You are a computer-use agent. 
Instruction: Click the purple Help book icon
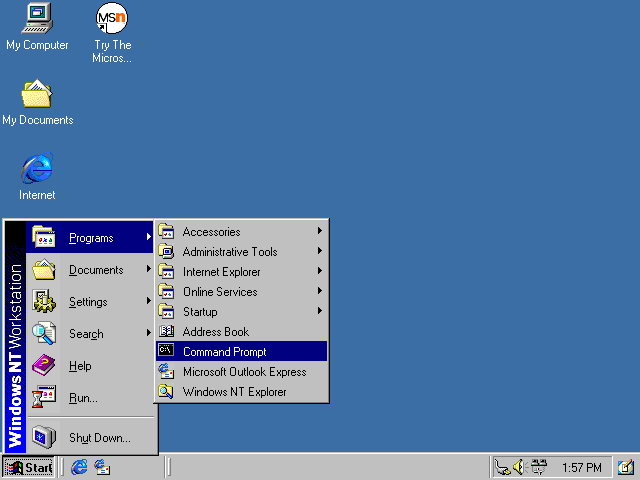pos(44,365)
